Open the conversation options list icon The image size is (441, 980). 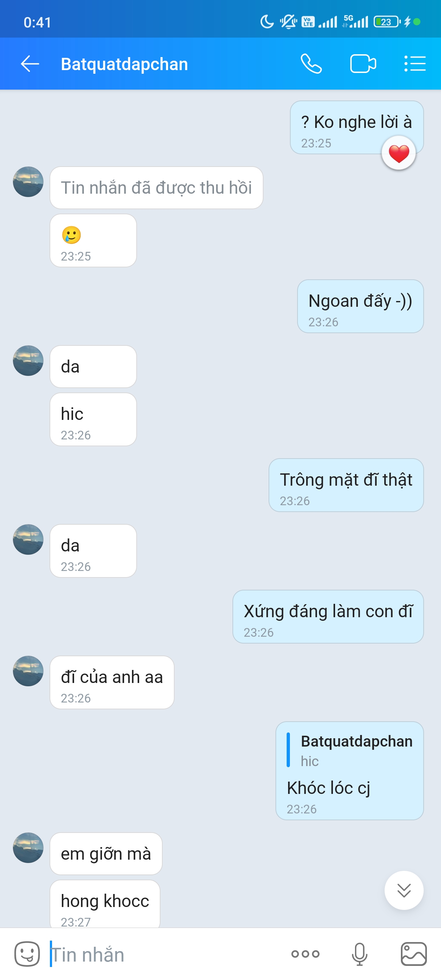point(415,64)
